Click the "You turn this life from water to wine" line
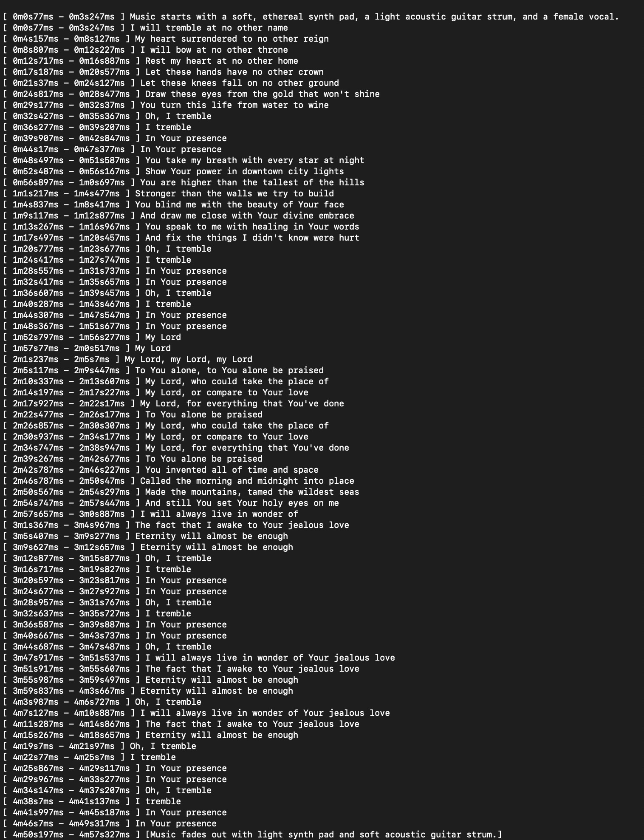 [x=234, y=105]
